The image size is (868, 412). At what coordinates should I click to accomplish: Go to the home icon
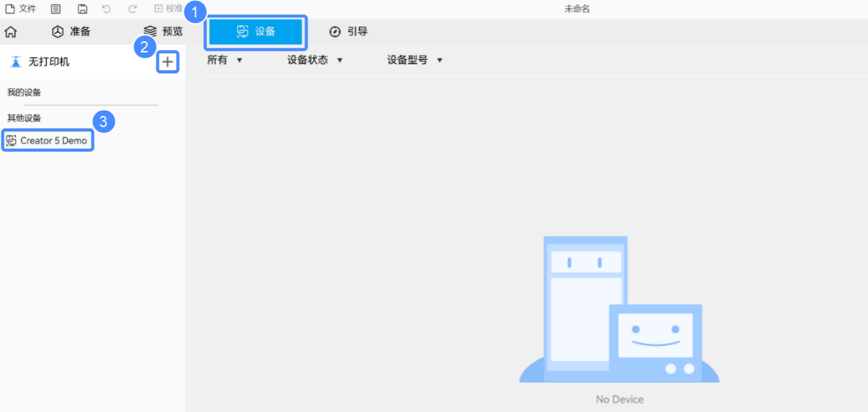[10, 31]
